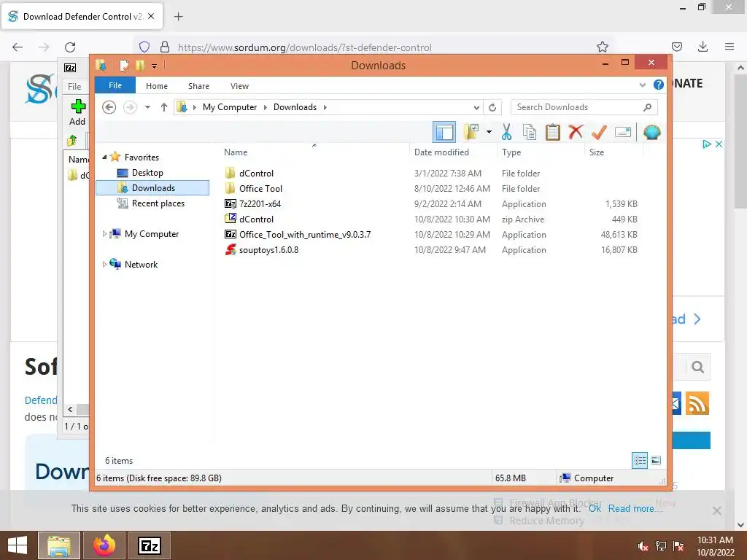Select the dControl folder
Image resolution: width=747 pixels, height=560 pixels.
256,174
